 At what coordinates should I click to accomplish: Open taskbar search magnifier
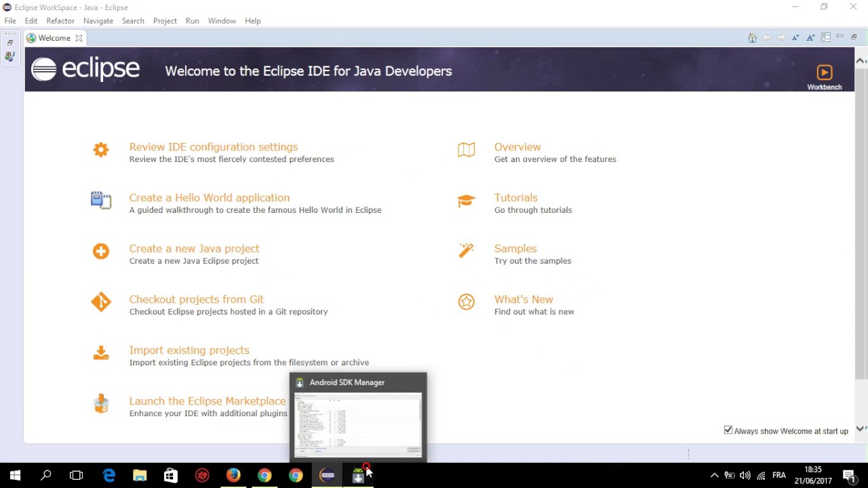pos(46,475)
